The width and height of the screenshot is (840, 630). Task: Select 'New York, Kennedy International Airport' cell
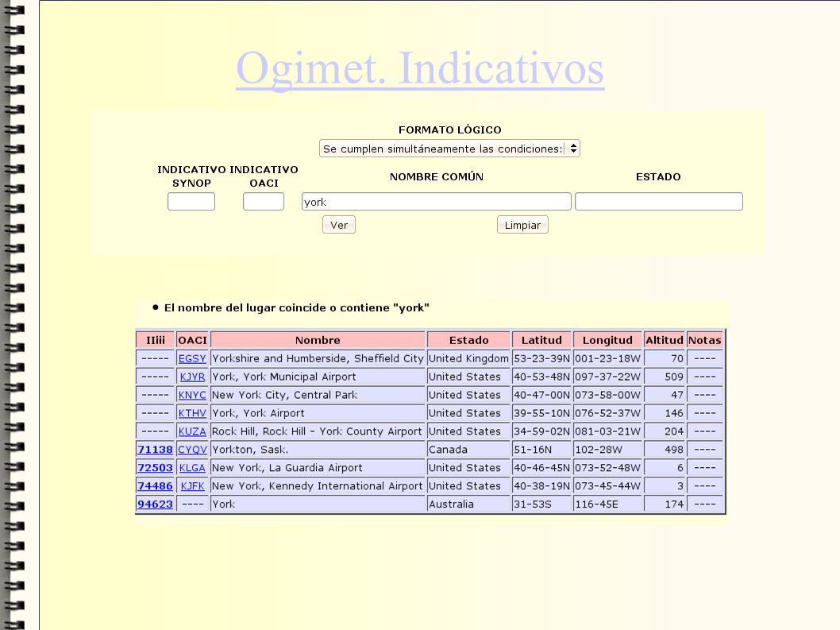pos(318,485)
